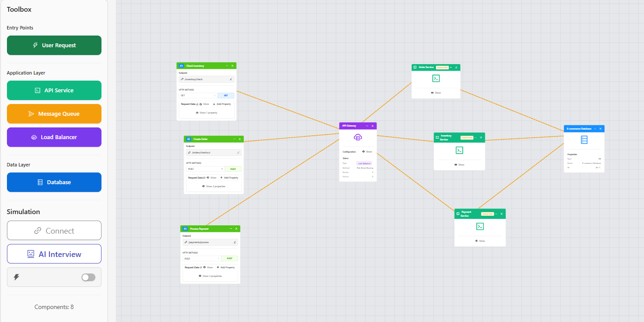Open the POST method dropdown in Create Order
Viewport: 644px width, 322px height.
(206, 169)
